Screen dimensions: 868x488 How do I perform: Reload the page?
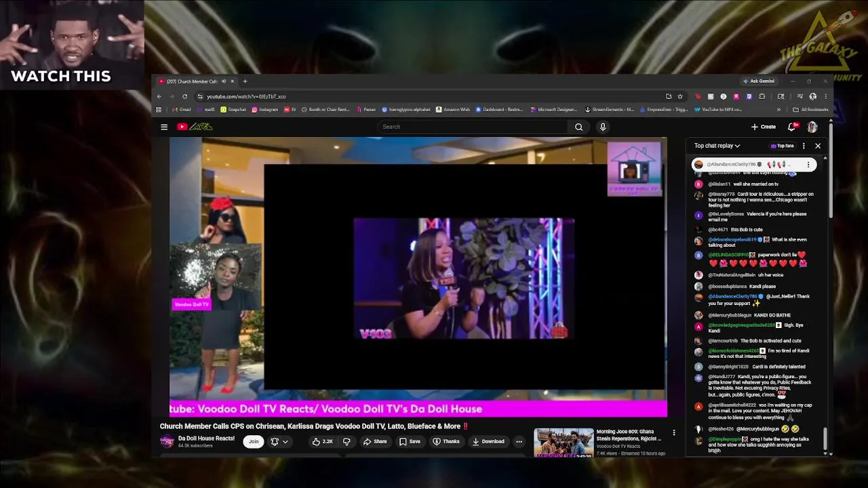pyautogui.click(x=184, y=96)
